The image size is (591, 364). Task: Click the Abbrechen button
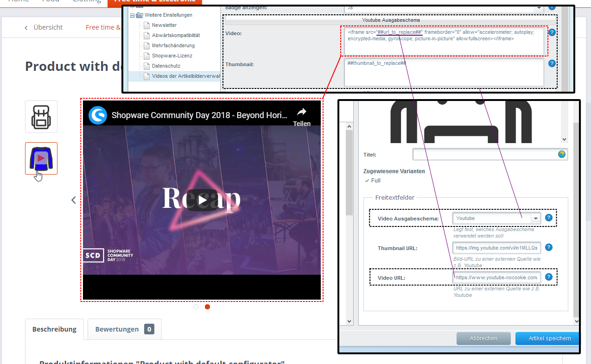tap(483, 339)
